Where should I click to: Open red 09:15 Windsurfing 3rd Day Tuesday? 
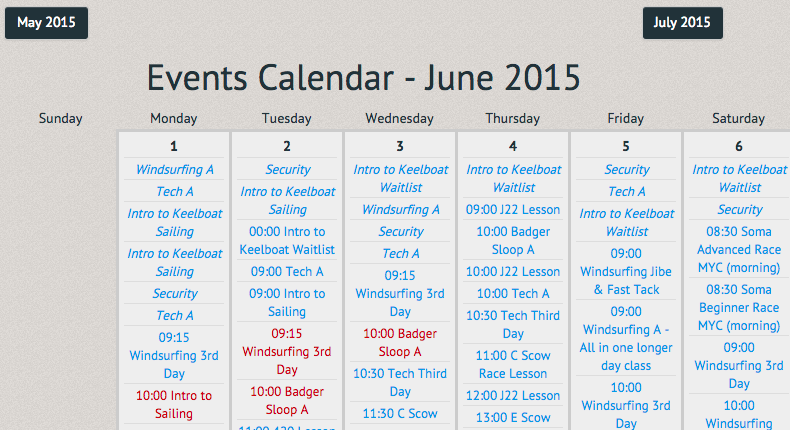pos(287,351)
